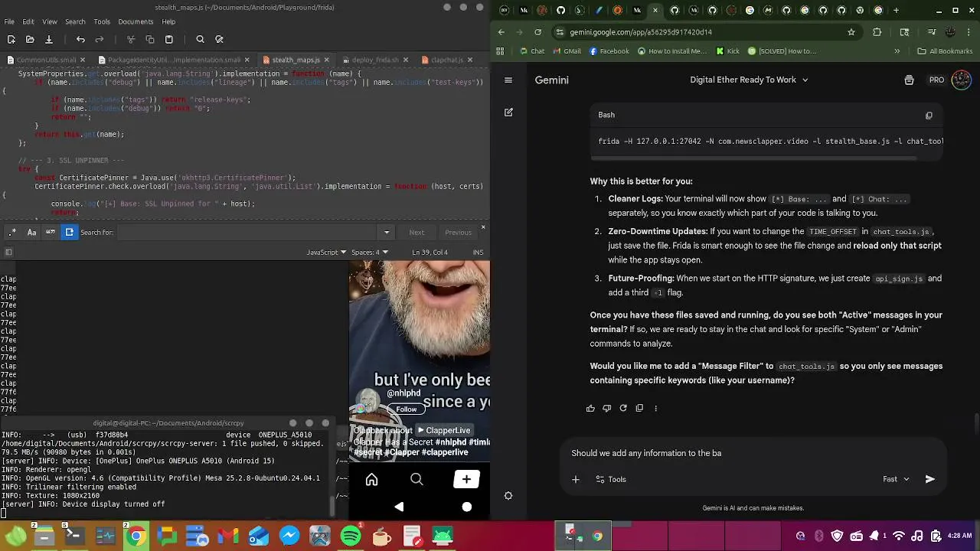Open the Documents menu in text editor
The height and width of the screenshot is (551, 980).
click(136, 21)
